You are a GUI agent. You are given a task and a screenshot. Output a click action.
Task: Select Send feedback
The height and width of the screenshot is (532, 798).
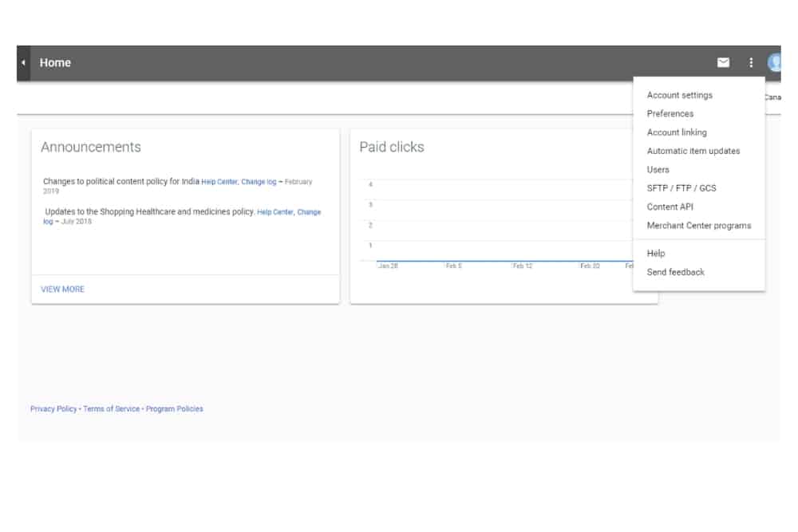(675, 272)
